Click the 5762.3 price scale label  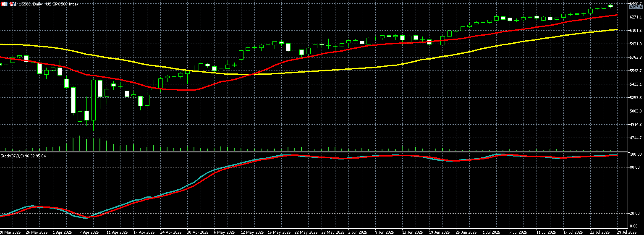[634, 57]
